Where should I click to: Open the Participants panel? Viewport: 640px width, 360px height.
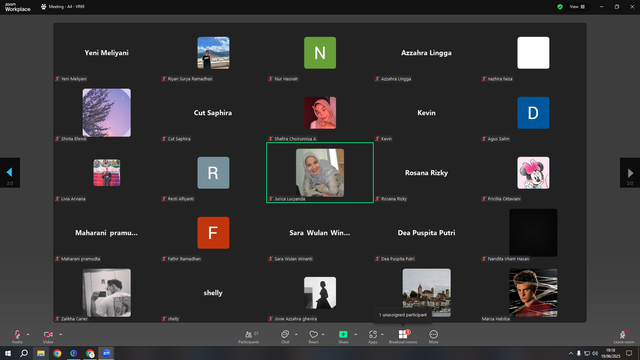249,336
